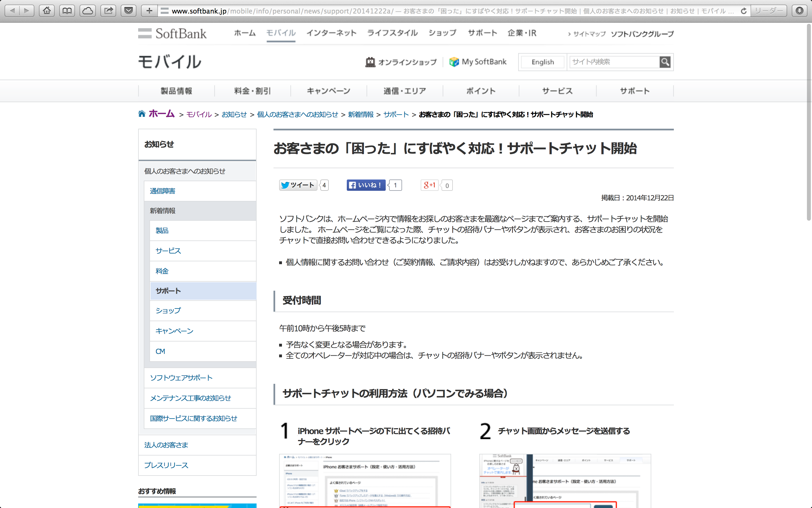The height and width of the screenshot is (508, 812).
Task: Open サービス in the sidebar news list
Action: 203,251
